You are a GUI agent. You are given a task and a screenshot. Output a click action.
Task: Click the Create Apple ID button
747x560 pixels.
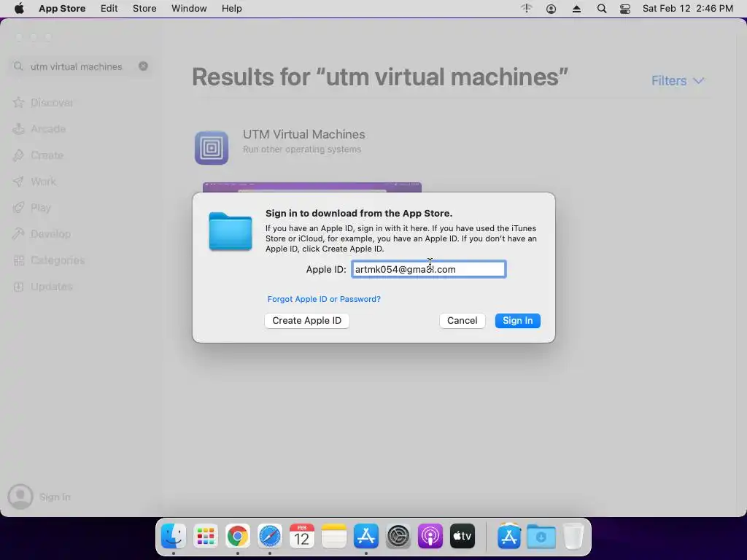pos(307,321)
